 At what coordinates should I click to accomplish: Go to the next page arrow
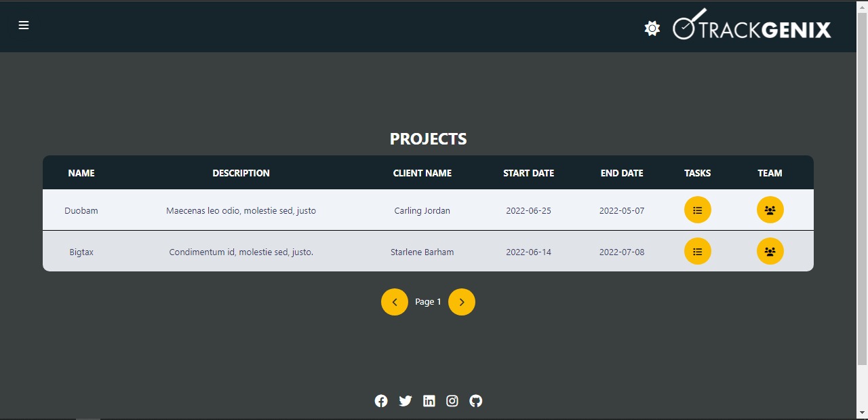point(462,302)
